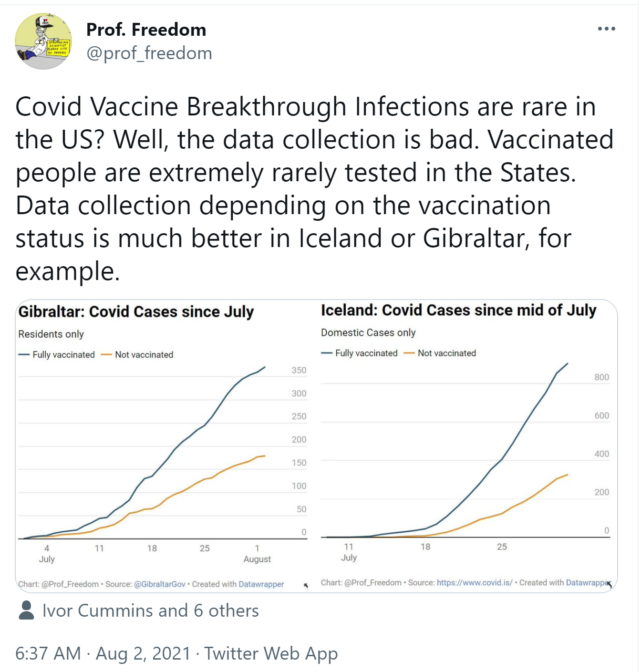This screenshot has height=672, width=641.
Task: Click the Prof. Freedom profile avatar
Action: click(x=43, y=41)
